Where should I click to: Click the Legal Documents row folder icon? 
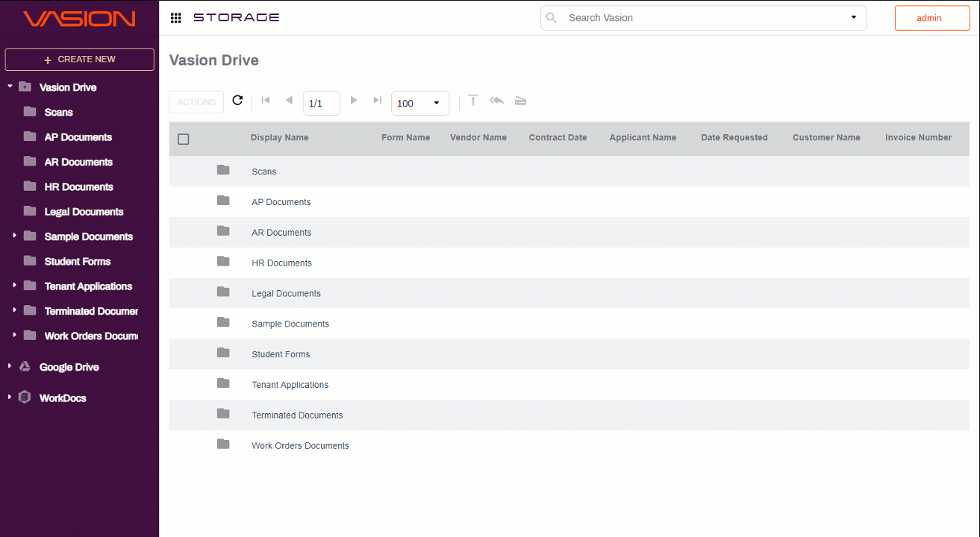pos(223,292)
